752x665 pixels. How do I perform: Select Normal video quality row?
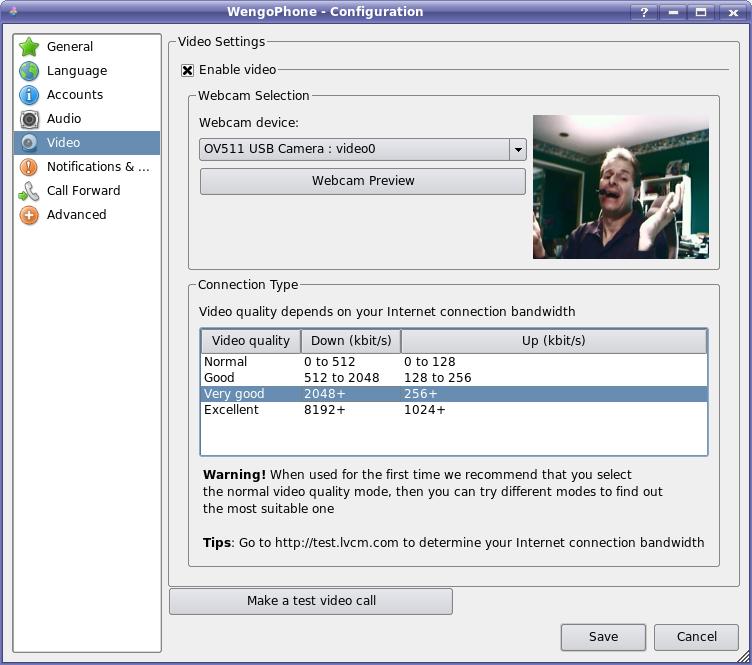click(x=226, y=362)
